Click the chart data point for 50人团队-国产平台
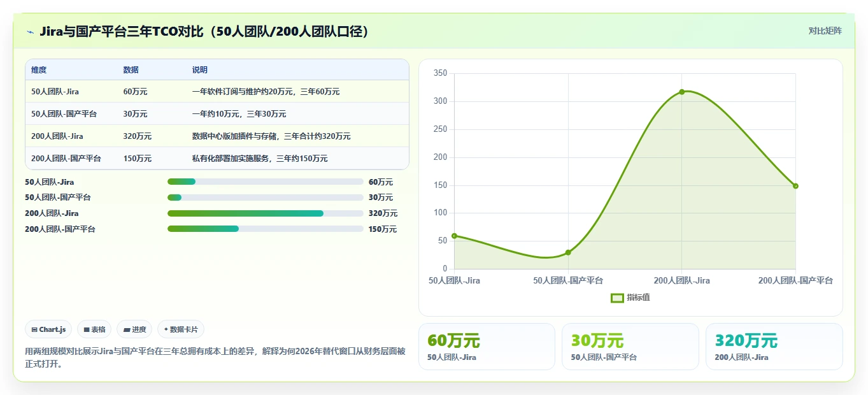The width and height of the screenshot is (868, 395). (x=568, y=253)
